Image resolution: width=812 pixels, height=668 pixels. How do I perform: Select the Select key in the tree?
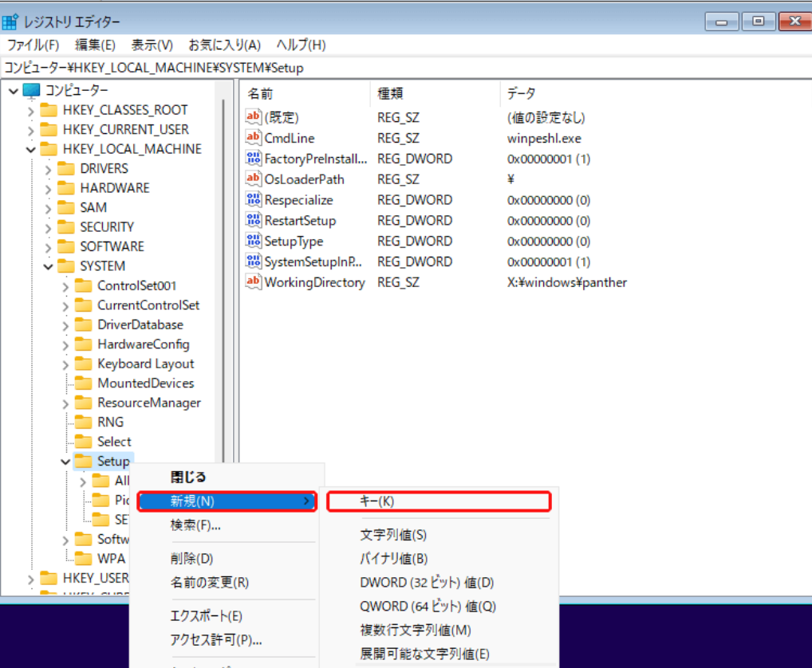coord(114,442)
